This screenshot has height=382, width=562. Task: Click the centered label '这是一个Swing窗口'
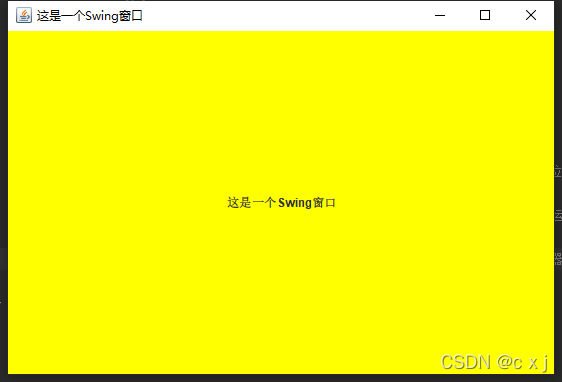point(281,202)
